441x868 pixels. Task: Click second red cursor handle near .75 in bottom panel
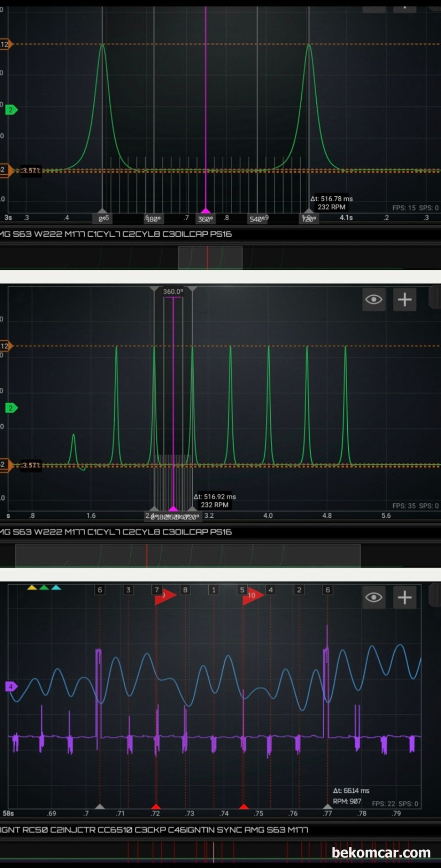pos(244,806)
